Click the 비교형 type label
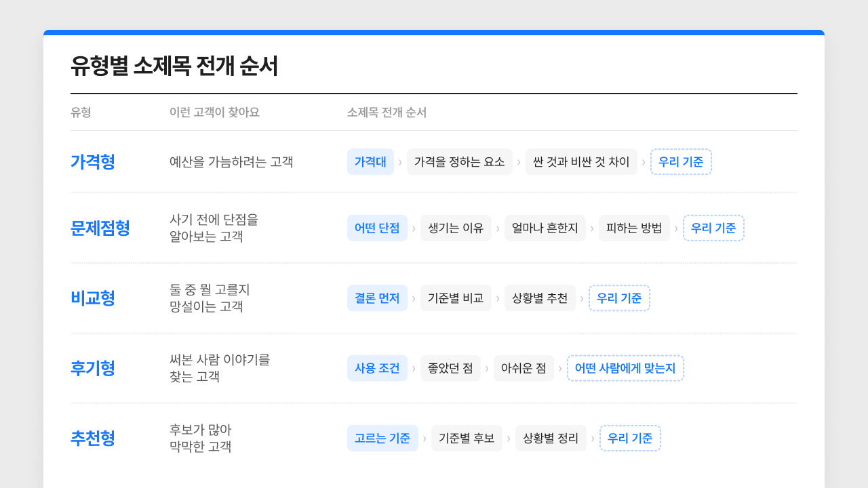868x488 pixels. tap(93, 298)
